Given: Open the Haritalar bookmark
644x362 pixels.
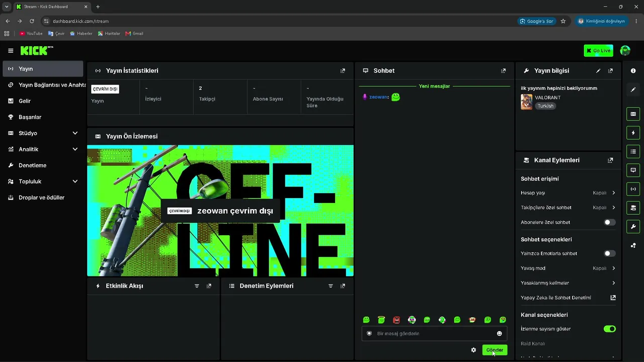Looking at the screenshot, I should pyautogui.click(x=109, y=34).
